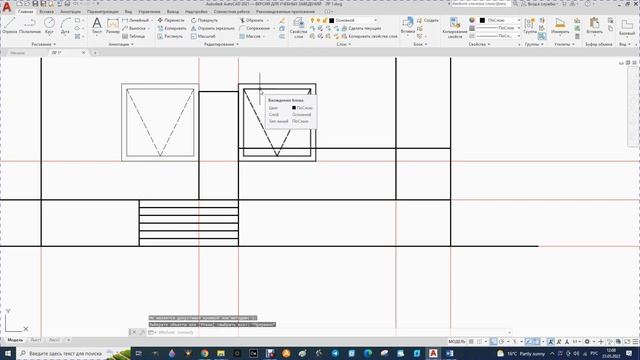Click the Растянуть (Stretch) tool
Viewport: 640px width, 360px height.
[170, 36]
